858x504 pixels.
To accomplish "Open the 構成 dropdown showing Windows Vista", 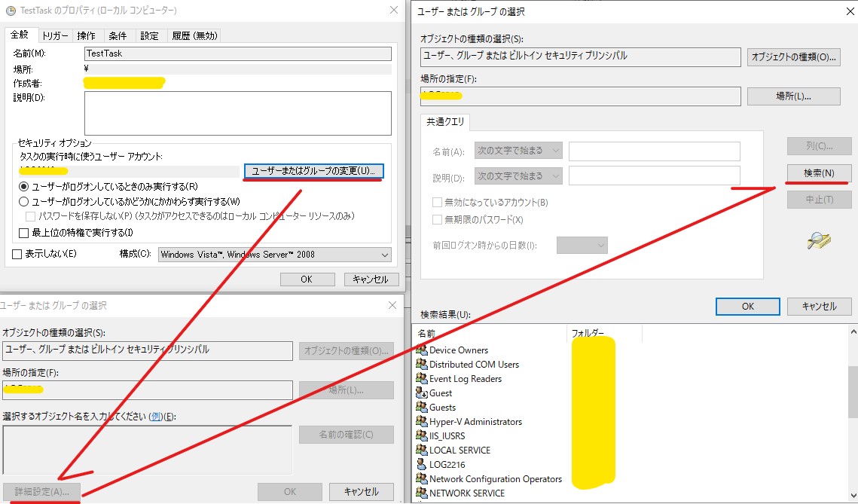I will coord(275,255).
